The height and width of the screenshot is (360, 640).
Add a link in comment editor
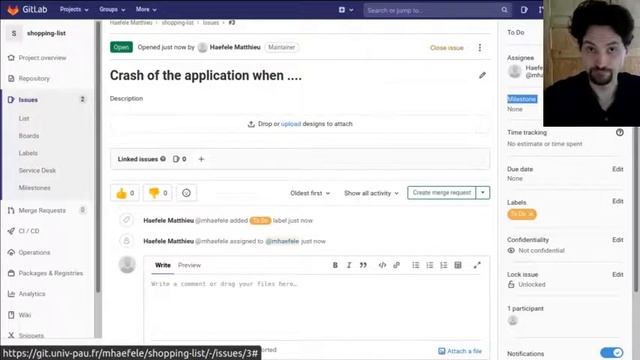pyautogui.click(x=396, y=265)
